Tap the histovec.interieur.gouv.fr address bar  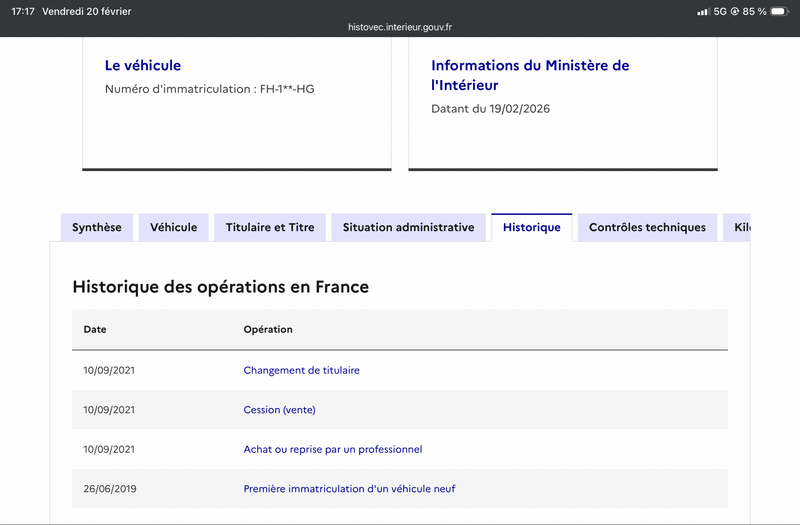400,28
